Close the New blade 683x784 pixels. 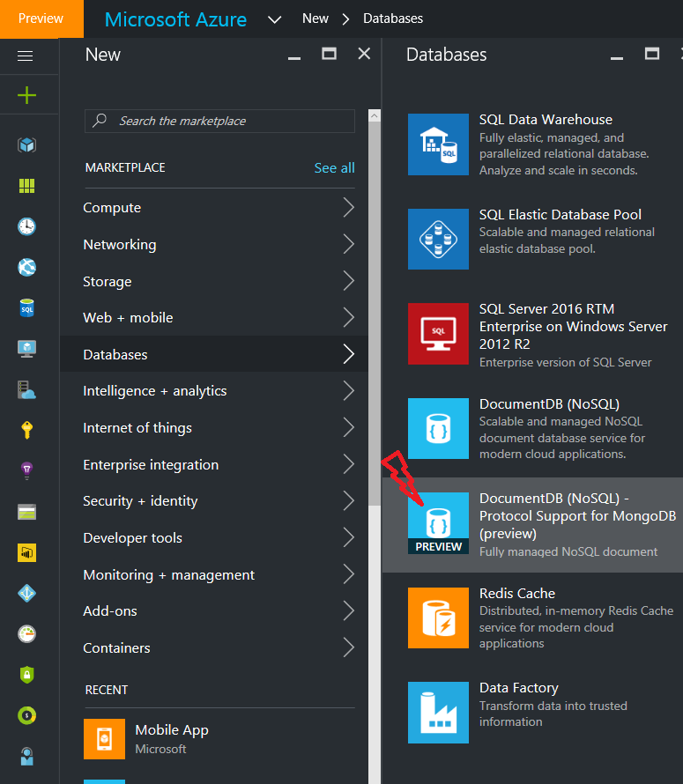point(364,54)
